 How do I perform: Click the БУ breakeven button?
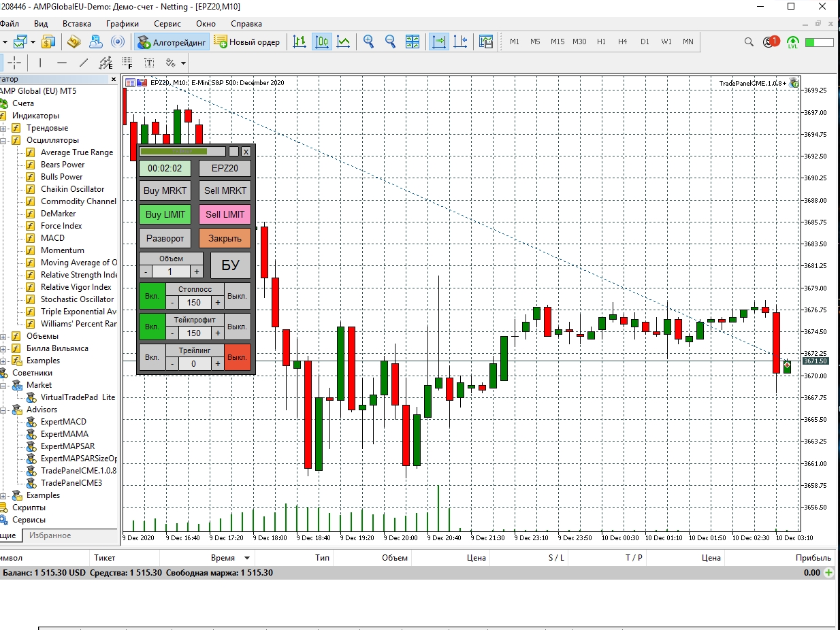pos(231,265)
